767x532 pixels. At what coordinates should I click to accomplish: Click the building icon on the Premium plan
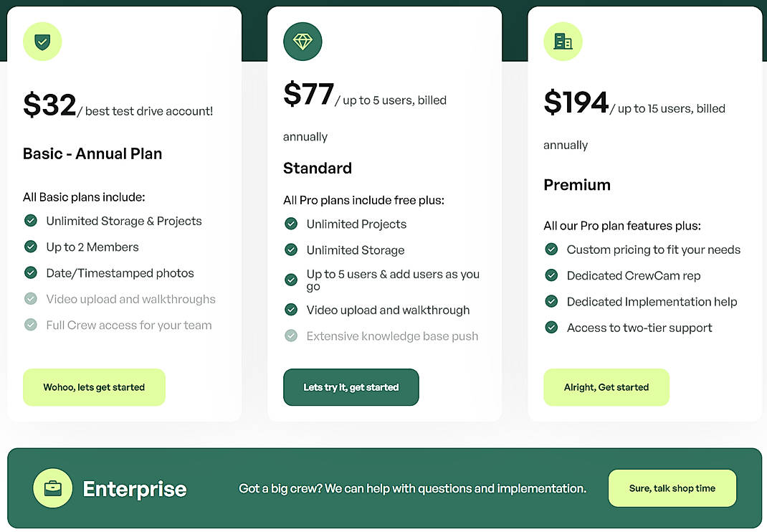click(x=563, y=41)
